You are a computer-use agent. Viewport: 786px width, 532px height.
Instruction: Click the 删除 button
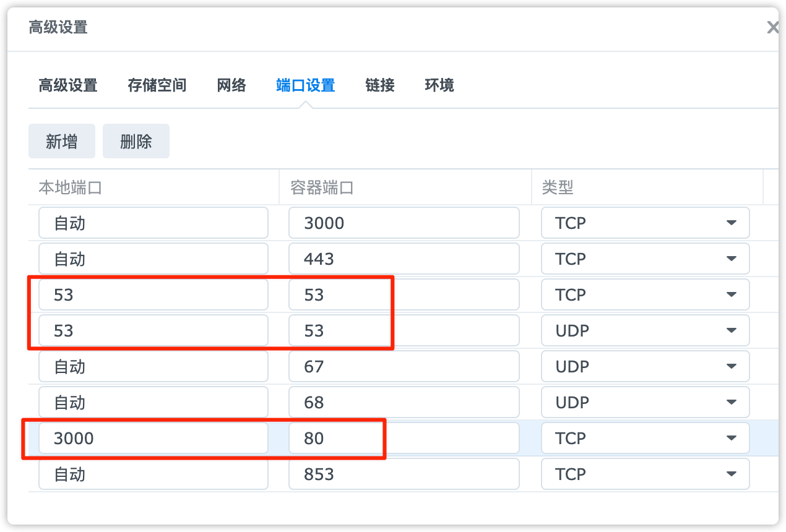pos(136,141)
